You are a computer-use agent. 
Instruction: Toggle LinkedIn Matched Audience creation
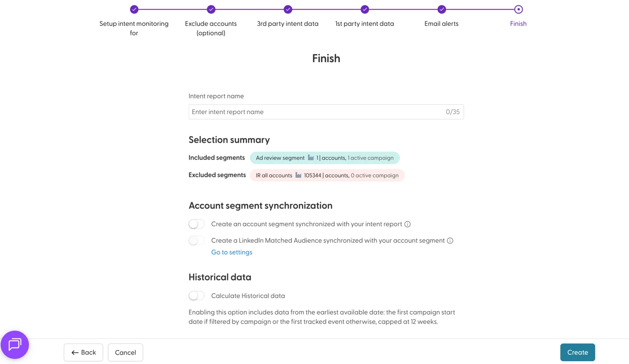pyautogui.click(x=197, y=241)
